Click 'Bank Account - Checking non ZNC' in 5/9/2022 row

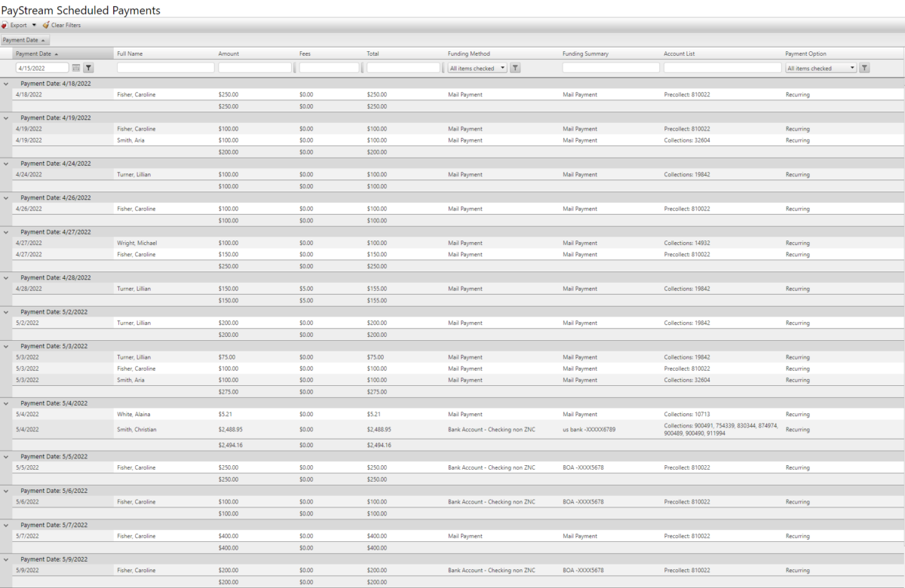coord(492,571)
